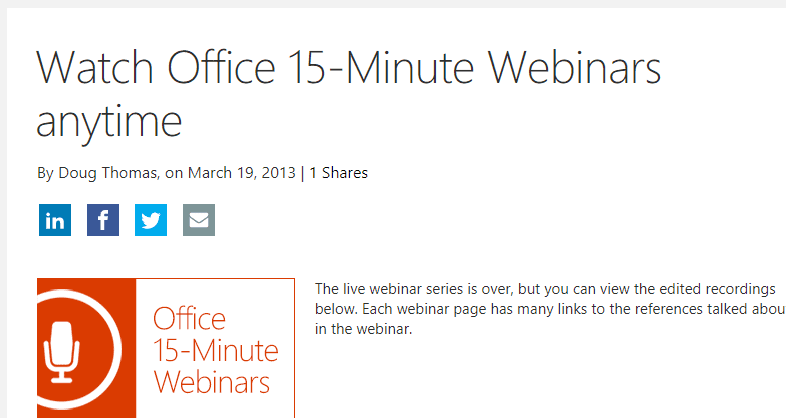
Task: Click the microphone icon in the banner
Action: point(62,352)
